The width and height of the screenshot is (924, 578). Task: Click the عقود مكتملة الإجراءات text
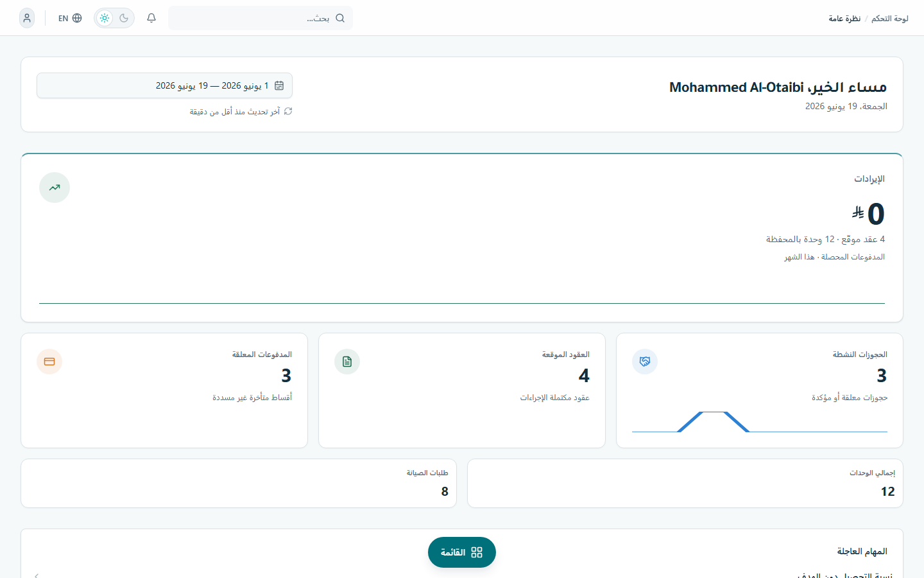pos(554,398)
